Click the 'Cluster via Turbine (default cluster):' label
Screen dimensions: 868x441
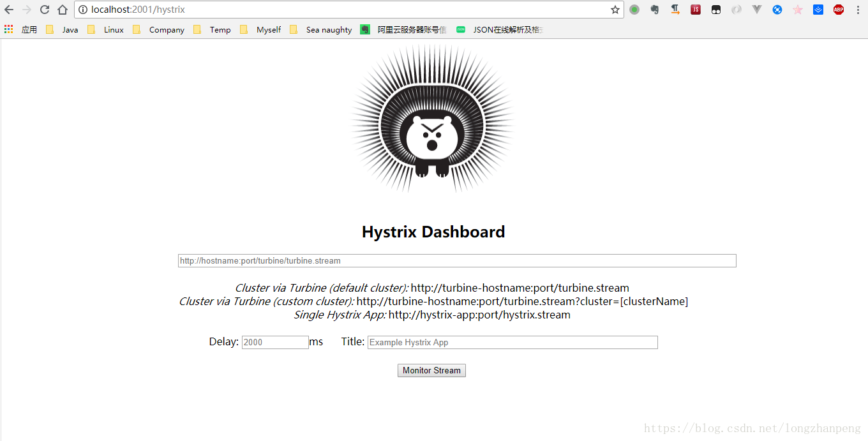322,288
